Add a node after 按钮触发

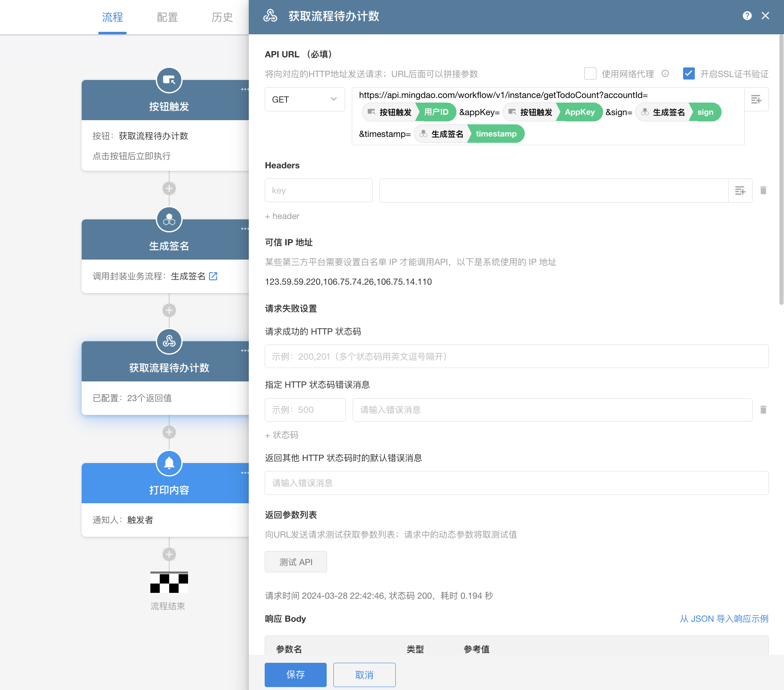[x=169, y=188]
